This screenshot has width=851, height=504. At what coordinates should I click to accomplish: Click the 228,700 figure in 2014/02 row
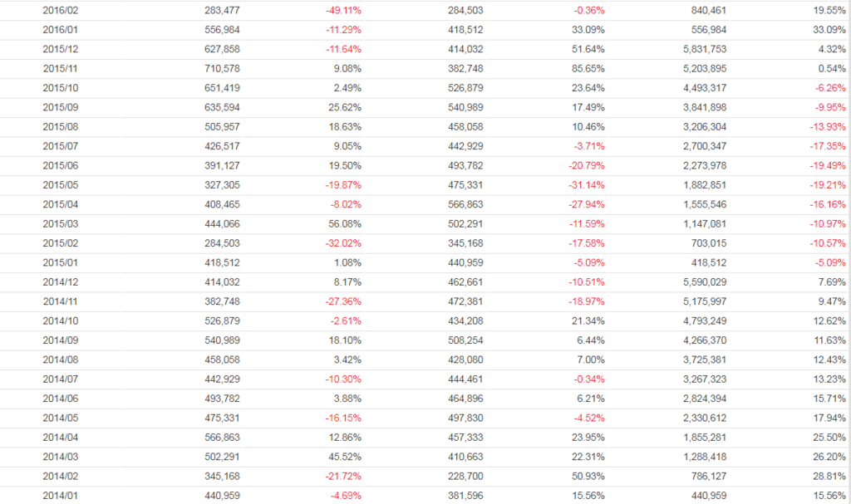(465, 475)
